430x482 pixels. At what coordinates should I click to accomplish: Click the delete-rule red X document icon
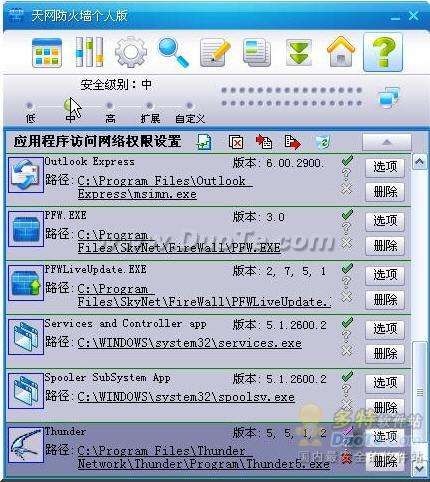coord(236,142)
